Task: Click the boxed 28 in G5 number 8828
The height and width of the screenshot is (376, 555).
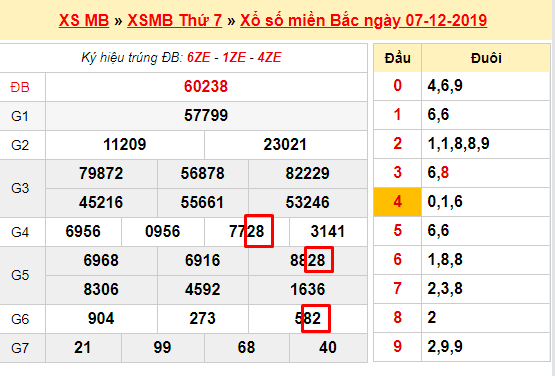Action: coord(319,260)
